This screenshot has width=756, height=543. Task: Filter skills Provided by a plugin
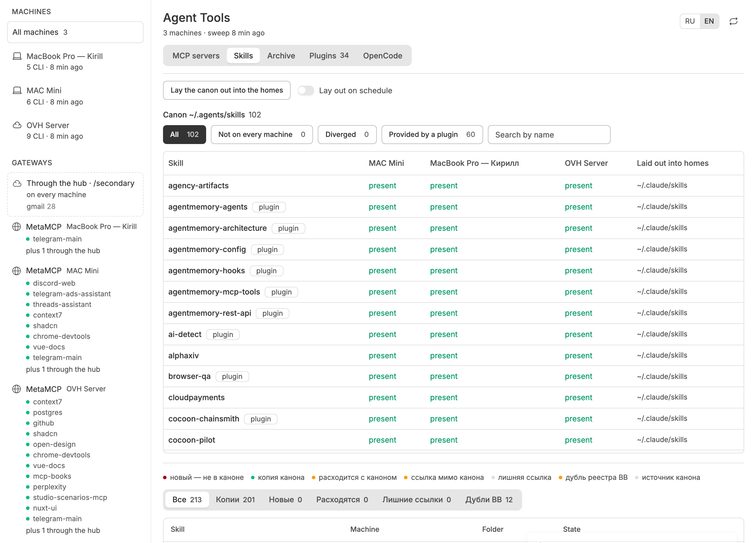click(432, 135)
